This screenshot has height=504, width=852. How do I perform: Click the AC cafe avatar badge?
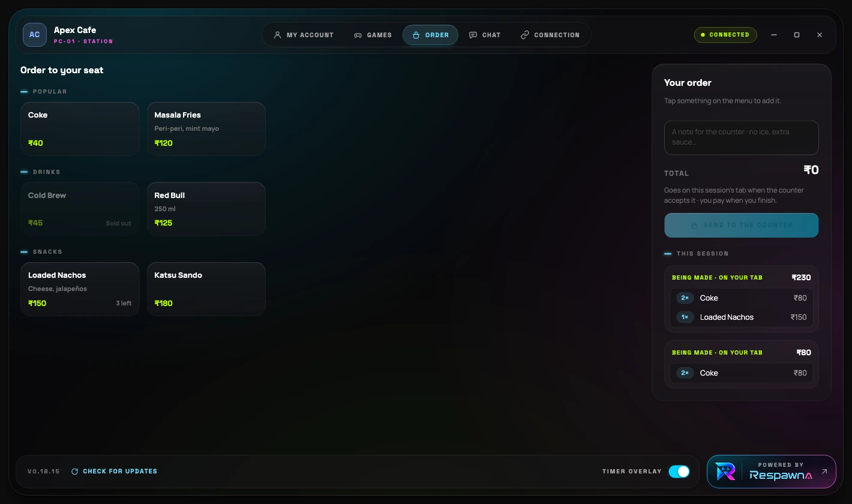coord(35,35)
